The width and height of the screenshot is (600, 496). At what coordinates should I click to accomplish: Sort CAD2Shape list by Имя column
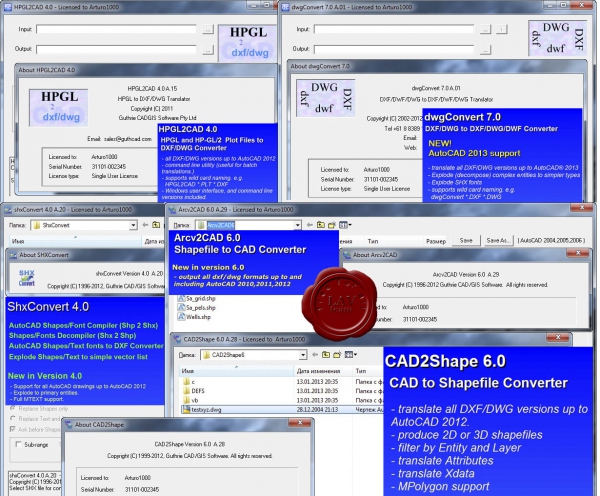point(236,371)
